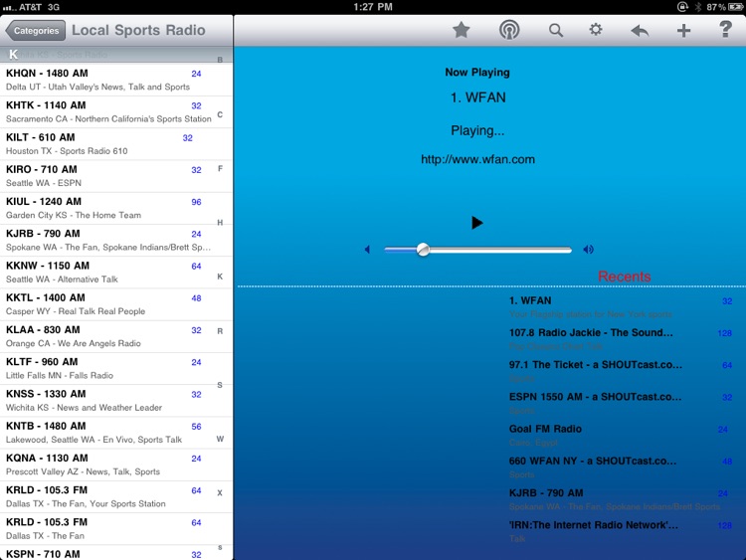
Task: Jump to index letter H
Action: 220,223
